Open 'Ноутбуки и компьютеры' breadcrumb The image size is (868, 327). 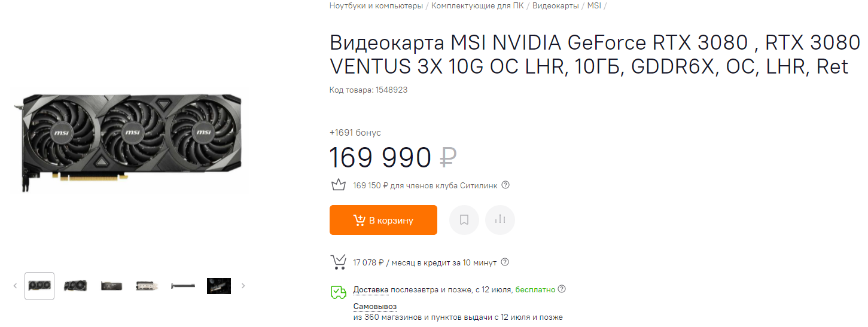pos(376,6)
